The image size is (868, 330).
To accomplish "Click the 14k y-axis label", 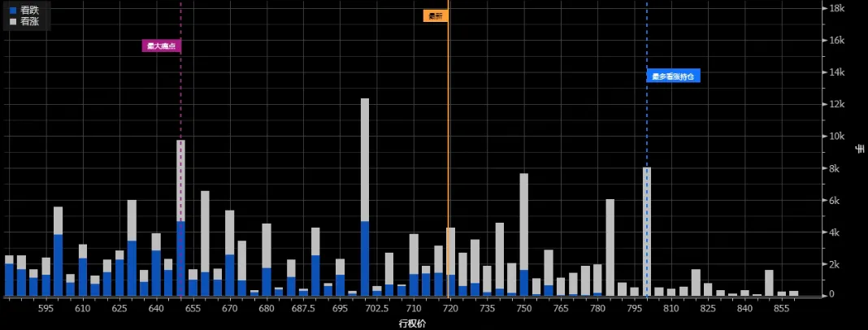I will click(x=836, y=72).
